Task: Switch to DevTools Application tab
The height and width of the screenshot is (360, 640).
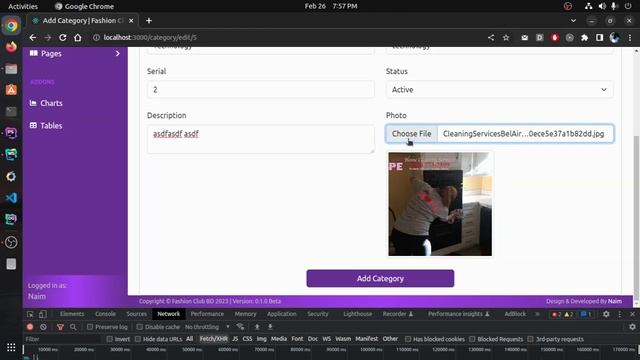Action: 282,314
